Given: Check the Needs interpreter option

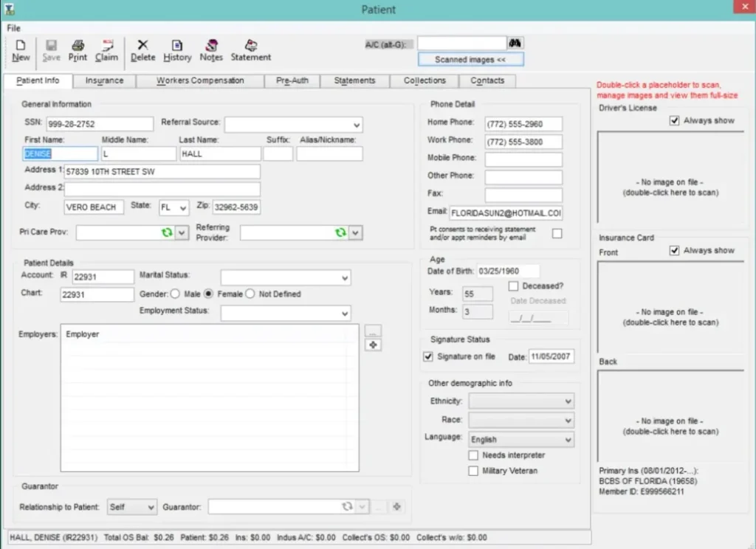Looking at the screenshot, I should 473,455.
